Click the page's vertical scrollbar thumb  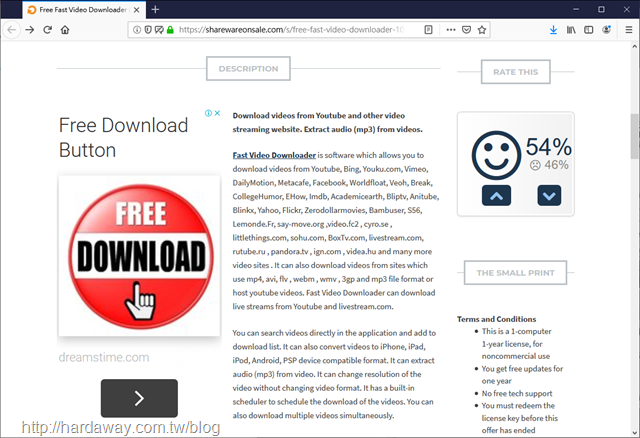634,136
